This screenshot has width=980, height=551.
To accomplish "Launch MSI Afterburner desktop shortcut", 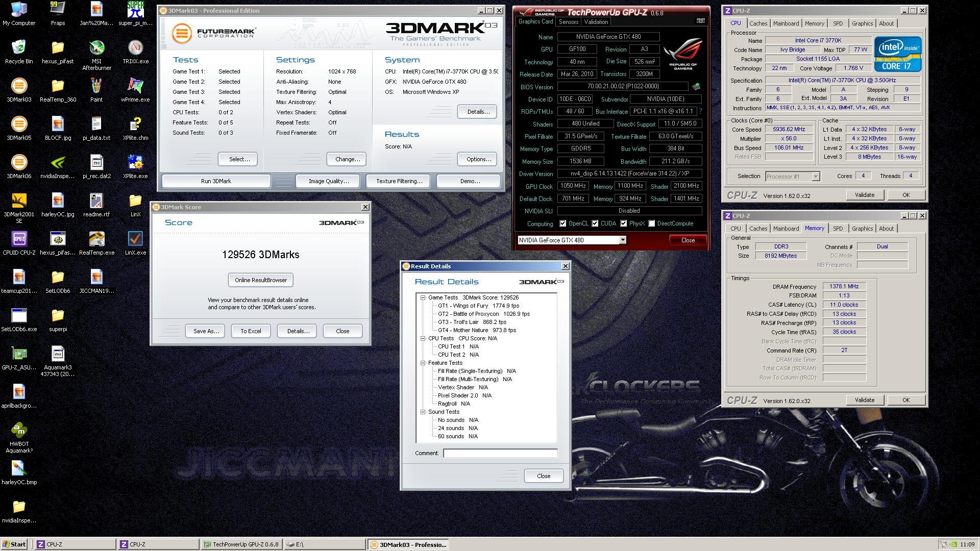I will (x=96, y=55).
